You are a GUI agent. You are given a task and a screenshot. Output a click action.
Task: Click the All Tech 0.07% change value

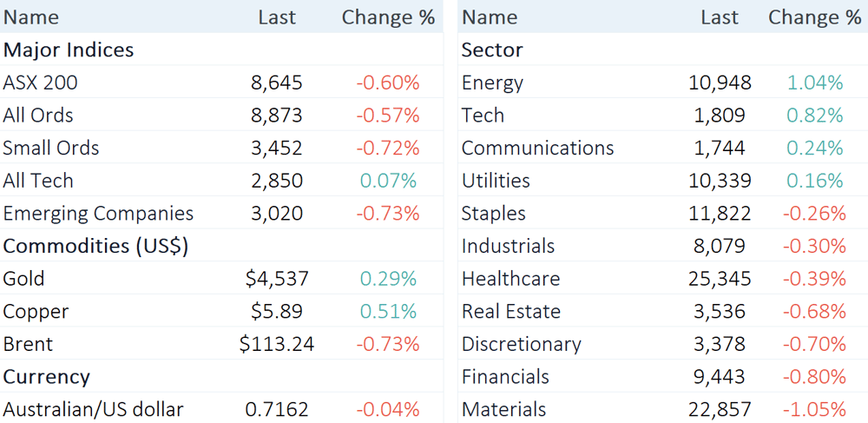point(388,181)
